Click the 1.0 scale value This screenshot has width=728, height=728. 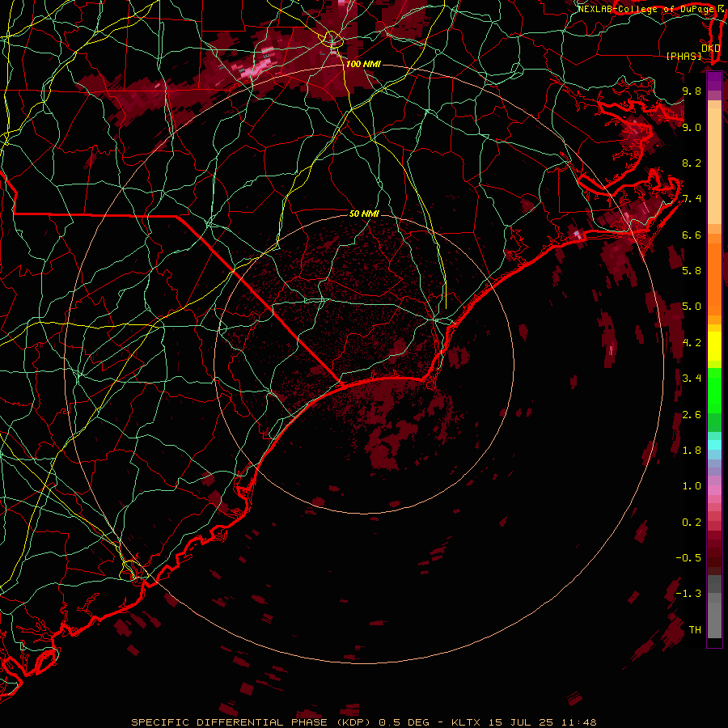click(x=692, y=485)
